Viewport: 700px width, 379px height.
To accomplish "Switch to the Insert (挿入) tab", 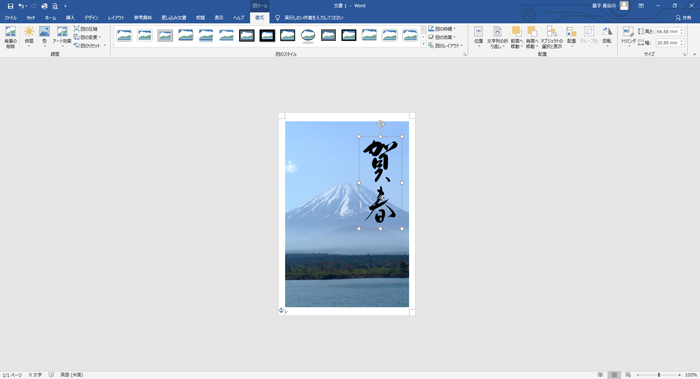I will coord(70,18).
